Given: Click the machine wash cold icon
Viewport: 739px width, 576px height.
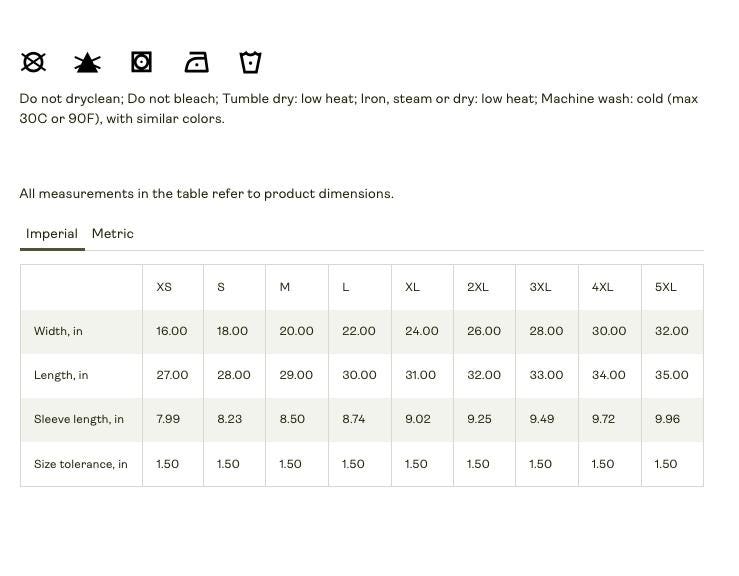Looking at the screenshot, I should tap(250, 62).
